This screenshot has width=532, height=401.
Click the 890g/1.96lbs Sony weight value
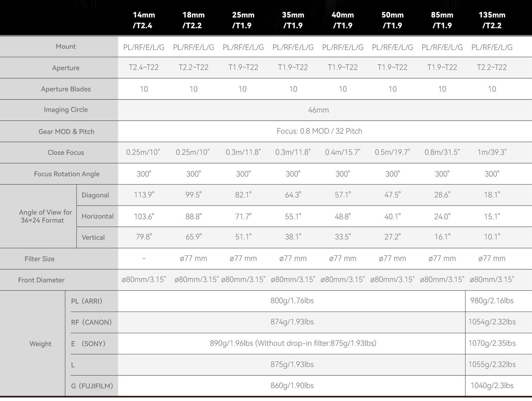point(293,343)
